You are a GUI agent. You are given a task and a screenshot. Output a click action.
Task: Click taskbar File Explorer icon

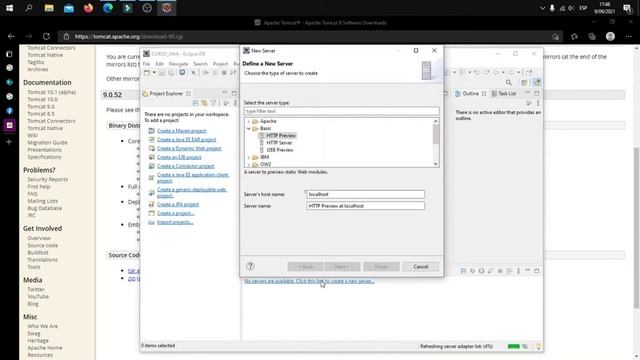tap(49, 8)
